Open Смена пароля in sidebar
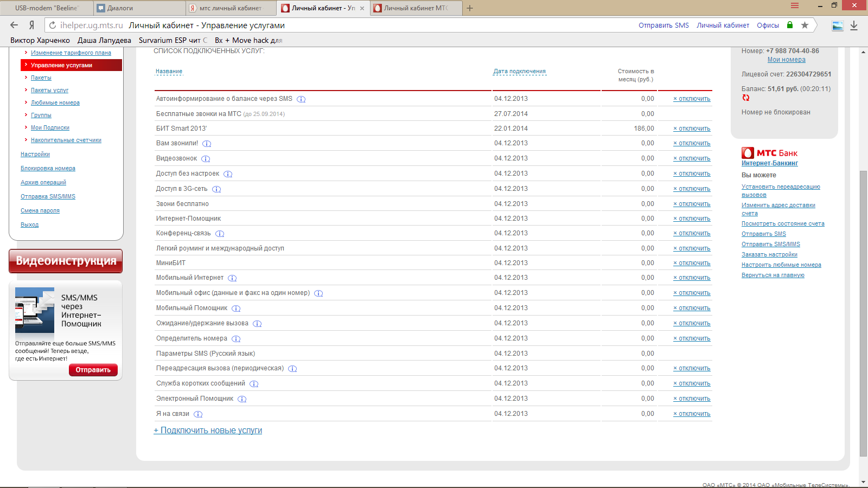Screen dimensions: 868x488 [40, 210]
